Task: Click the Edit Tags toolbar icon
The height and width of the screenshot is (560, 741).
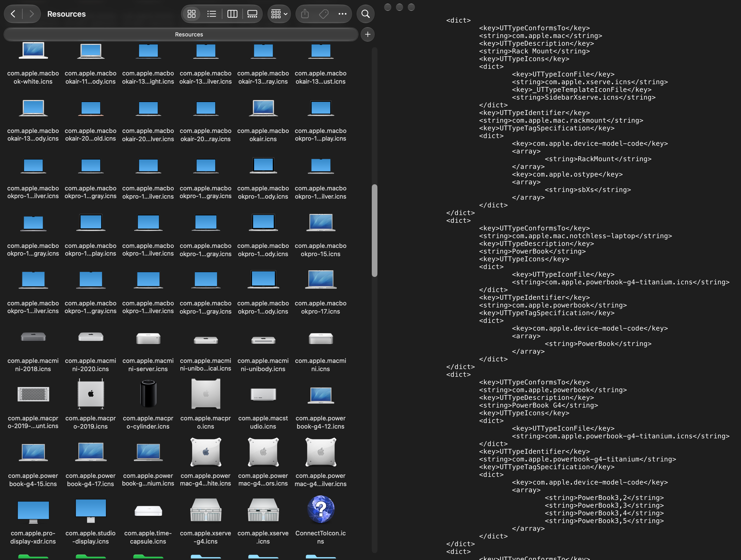Action: (x=324, y=14)
